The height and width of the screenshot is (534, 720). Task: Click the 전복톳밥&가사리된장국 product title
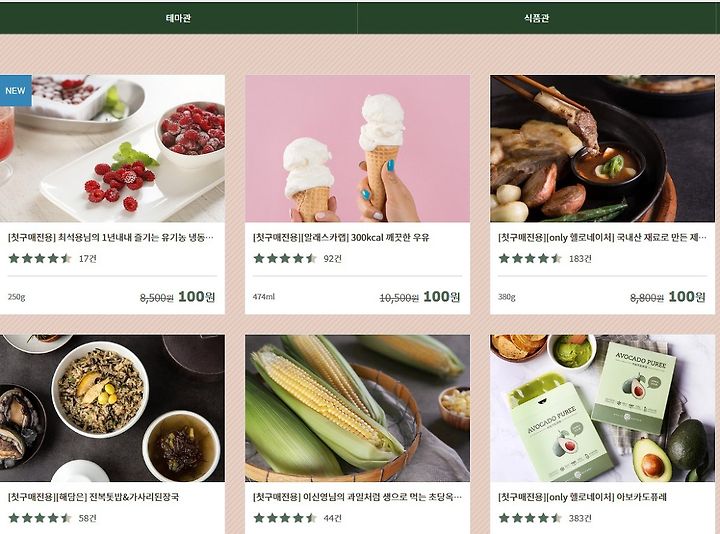click(93, 497)
